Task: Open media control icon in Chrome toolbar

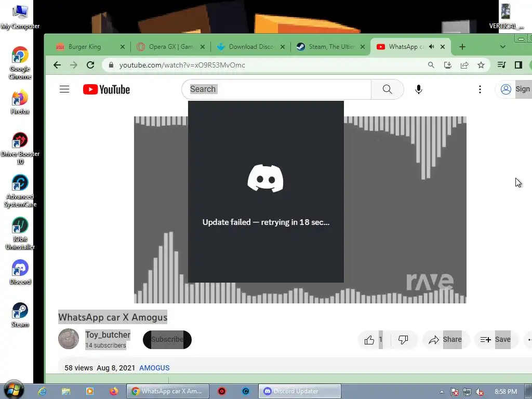Action: click(x=501, y=65)
